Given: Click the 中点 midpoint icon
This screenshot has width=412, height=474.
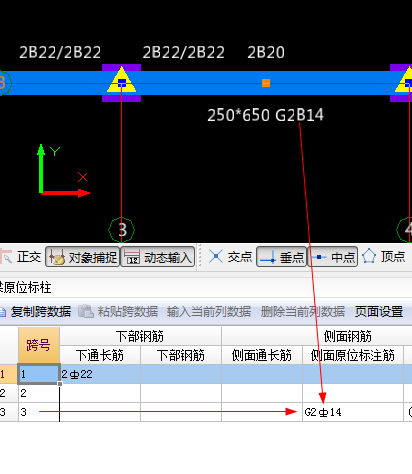Looking at the screenshot, I should coord(319,257).
